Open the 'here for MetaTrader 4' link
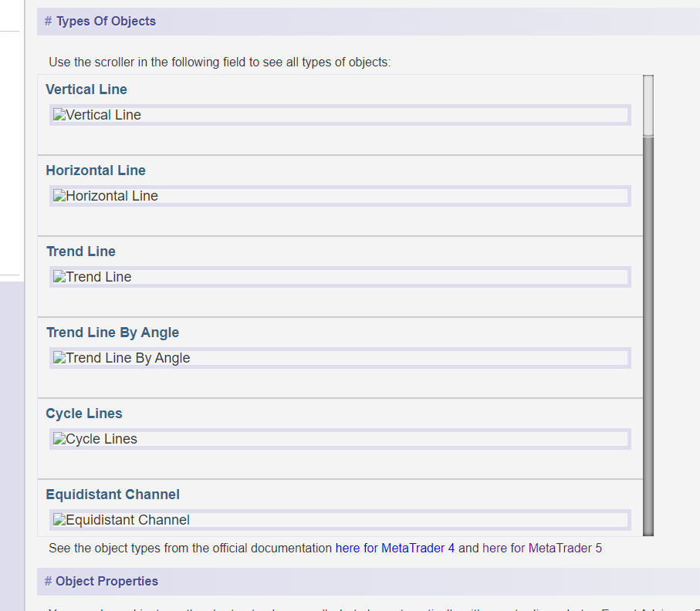Image resolution: width=700 pixels, height=611 pixels. click(x=394, y=548)
